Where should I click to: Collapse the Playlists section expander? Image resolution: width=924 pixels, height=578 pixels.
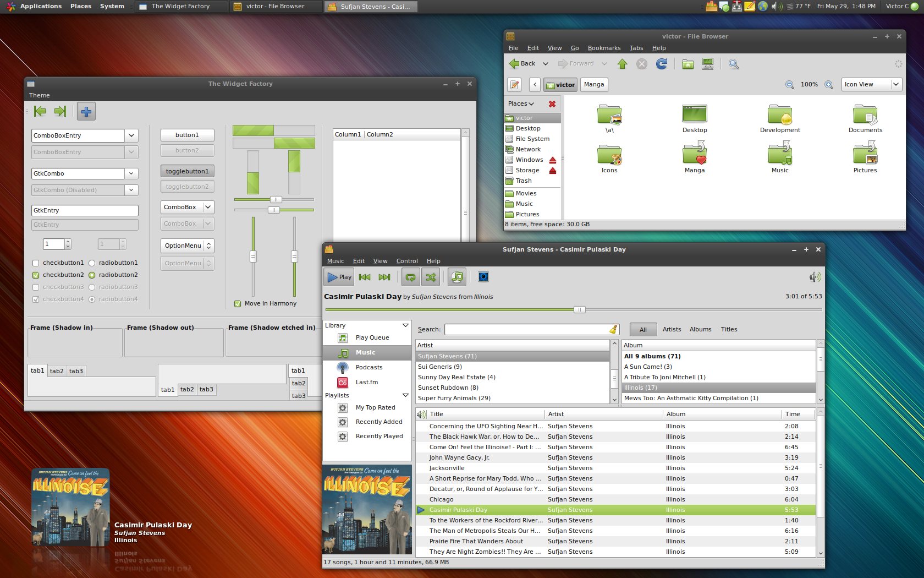coord(405,395)
